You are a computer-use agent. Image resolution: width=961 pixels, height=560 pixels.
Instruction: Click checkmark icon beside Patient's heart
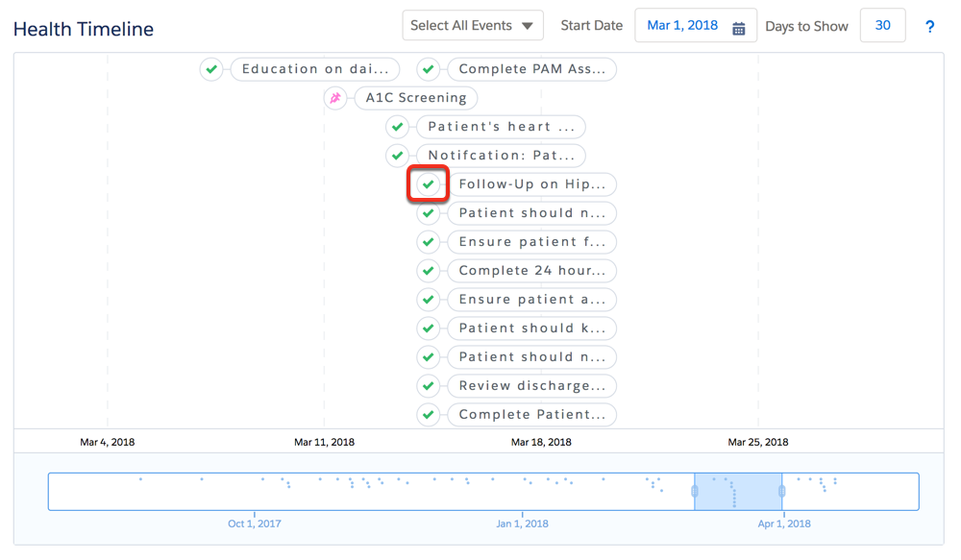(x=398, y=127)
